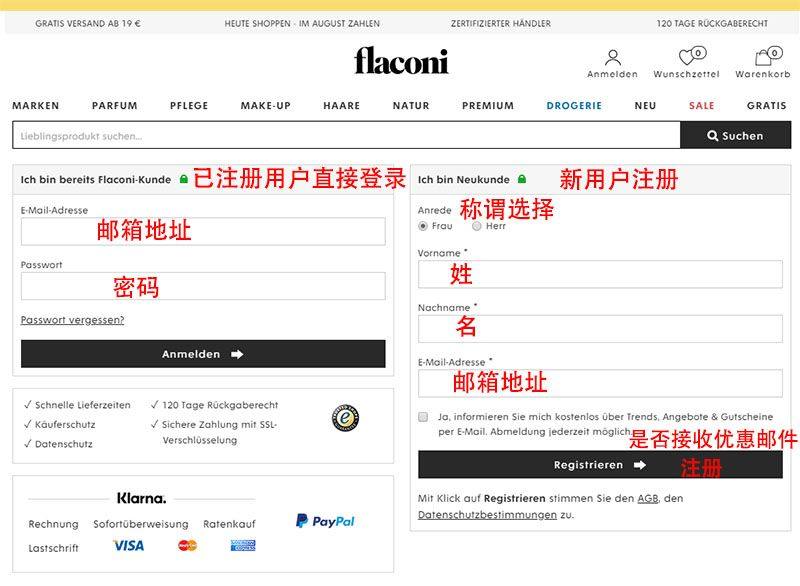This screenshot has height=586, width=800.
Task: Click the Mastercard logo
Action: click(x=187, y=546)
